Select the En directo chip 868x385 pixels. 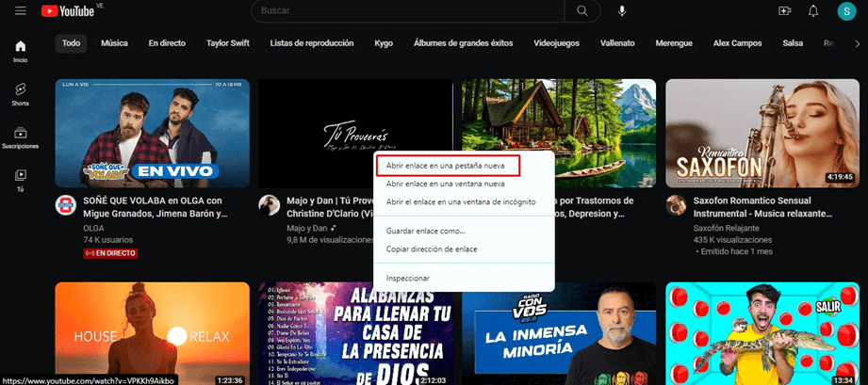coord(167,43)
